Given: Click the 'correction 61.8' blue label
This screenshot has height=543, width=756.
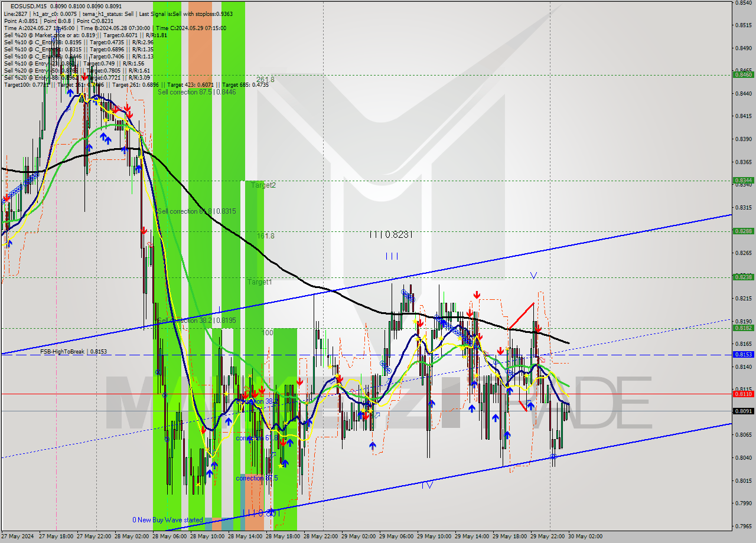Looking at the screenshot, I should point(256,438).
